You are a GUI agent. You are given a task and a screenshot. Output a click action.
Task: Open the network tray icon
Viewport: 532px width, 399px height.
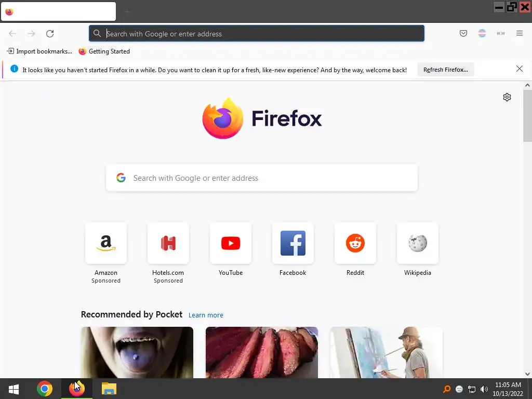(472, 389)
